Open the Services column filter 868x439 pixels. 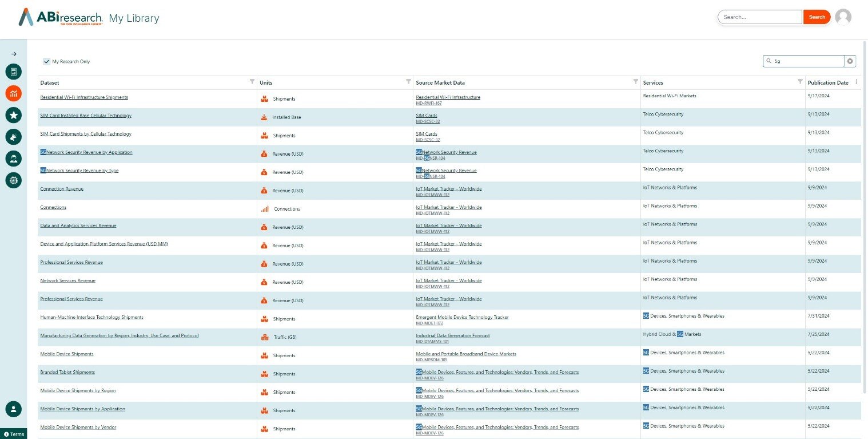click(x=800, y=82)
